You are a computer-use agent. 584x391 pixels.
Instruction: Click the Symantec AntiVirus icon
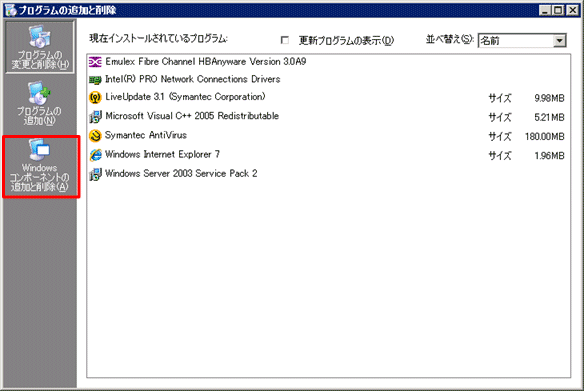[x=95, y=136]
